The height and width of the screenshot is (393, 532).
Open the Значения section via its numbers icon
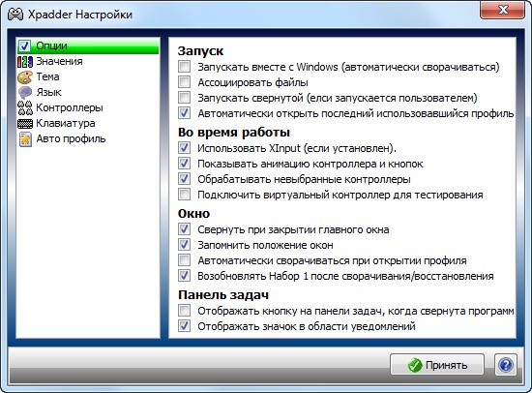point(25,62)
